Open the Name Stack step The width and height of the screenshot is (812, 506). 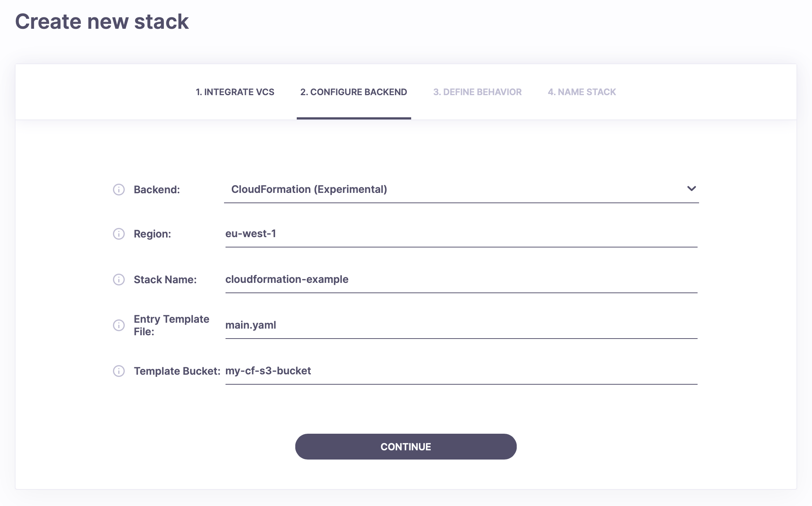tap(582, 92)
